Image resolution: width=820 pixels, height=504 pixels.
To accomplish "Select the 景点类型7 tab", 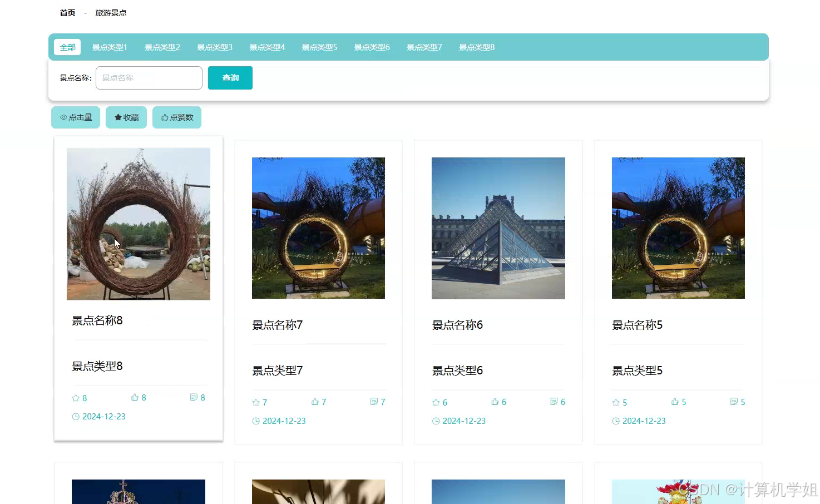I will (x=424, y=47).
